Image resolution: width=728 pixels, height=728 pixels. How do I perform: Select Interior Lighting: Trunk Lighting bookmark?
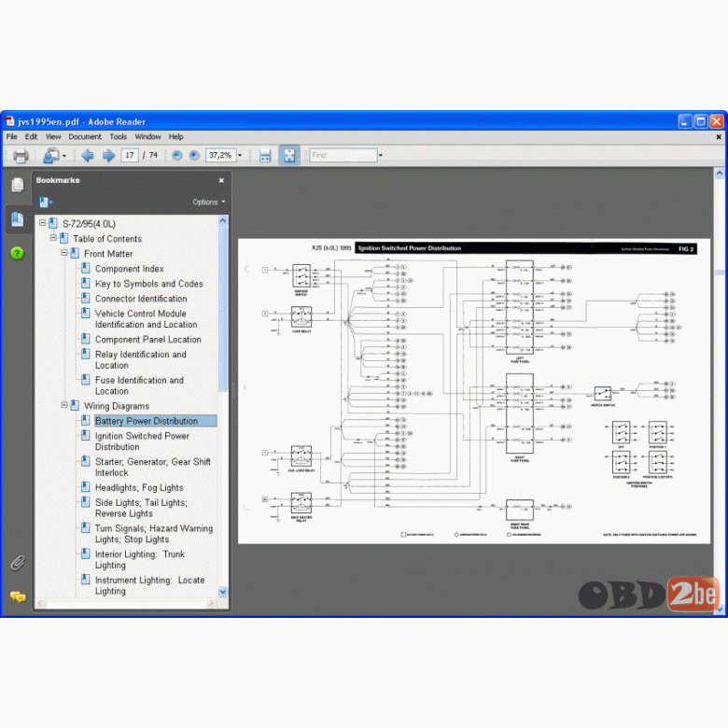(x=140, y=559)
